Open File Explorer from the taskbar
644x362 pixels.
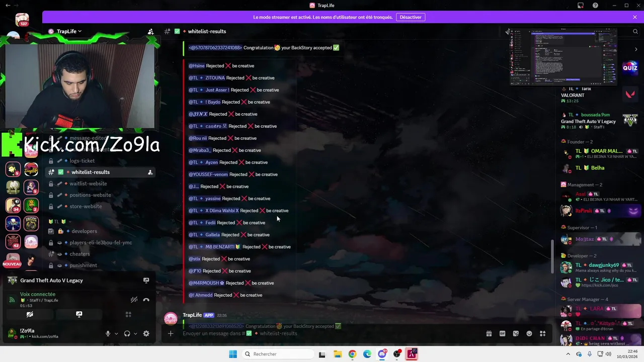tap(337, 354)
